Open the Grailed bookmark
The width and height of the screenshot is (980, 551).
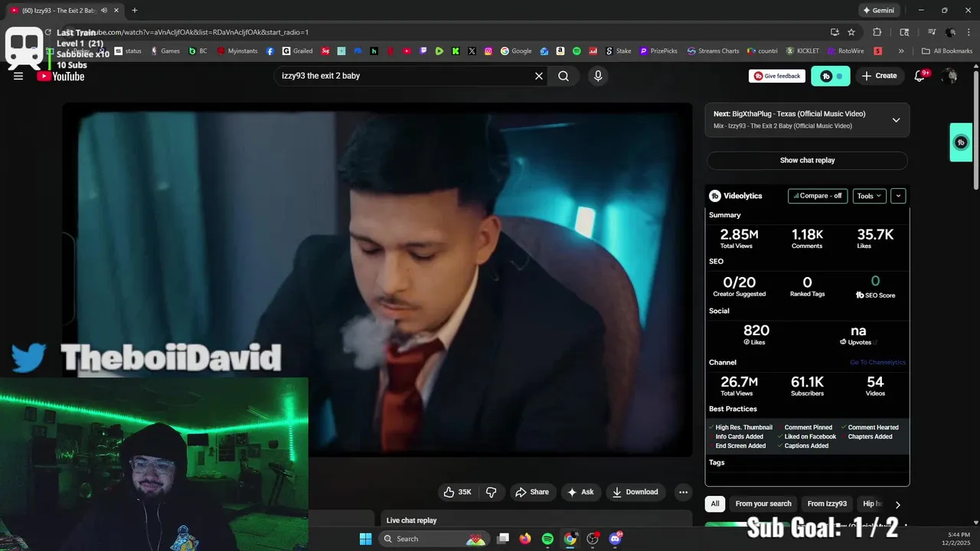(297, 51)
